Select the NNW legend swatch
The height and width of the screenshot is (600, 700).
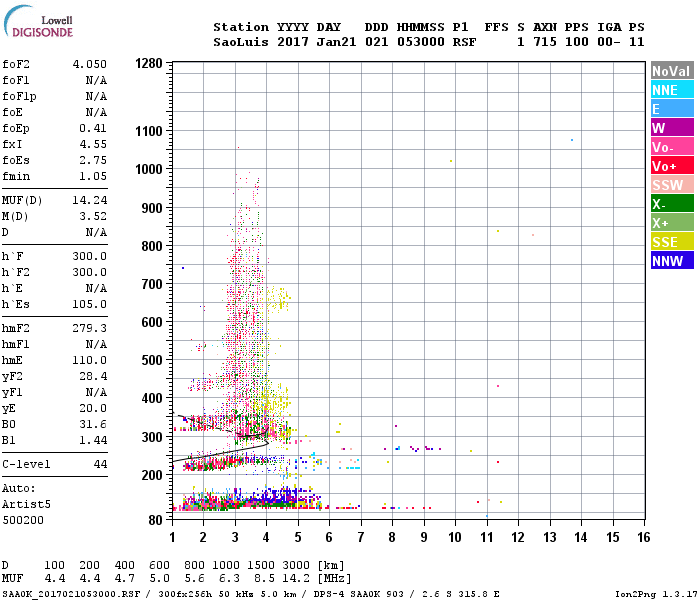click(x=672, y=260)
